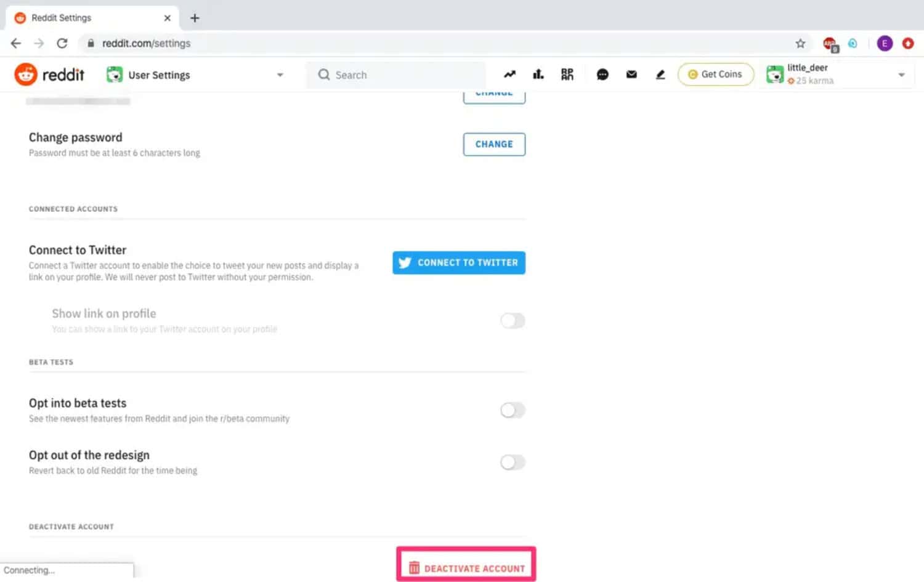Image resolution: width=924 pixels, height=582 pixels.
Task: Toggle Show link on profile switch
Action: tap(513, 320)
